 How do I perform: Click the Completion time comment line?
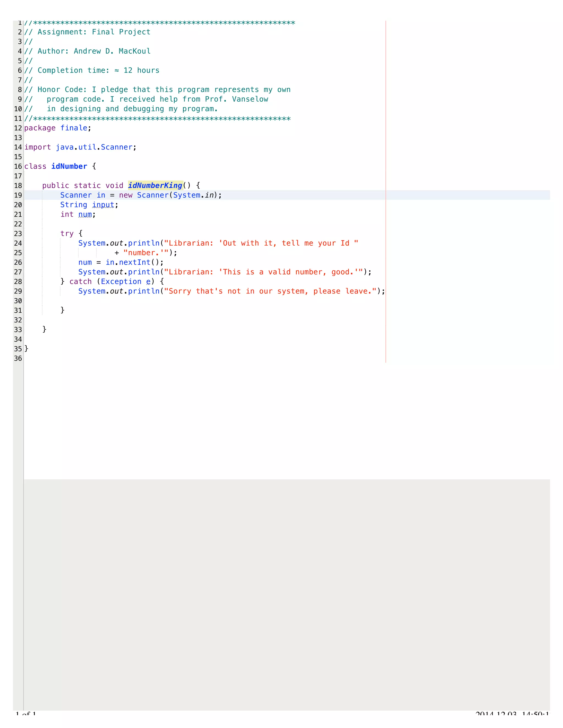tap(92, 70)
